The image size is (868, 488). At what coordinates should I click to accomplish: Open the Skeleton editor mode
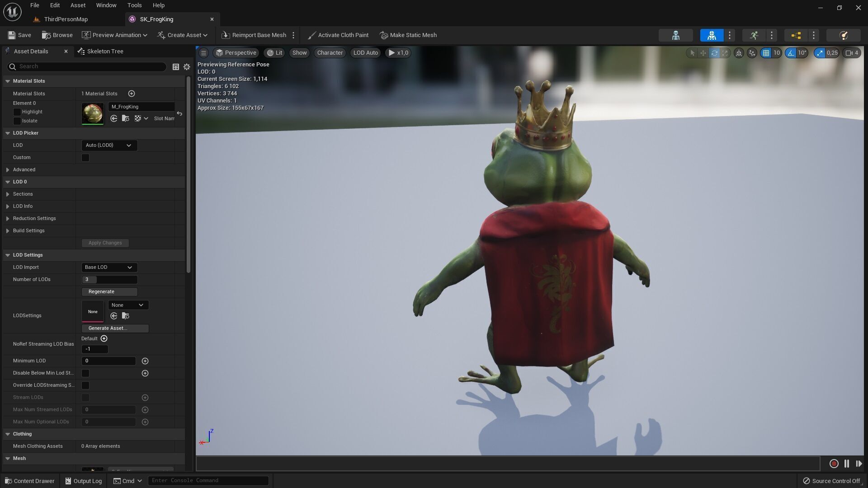(x=675, y=35)
